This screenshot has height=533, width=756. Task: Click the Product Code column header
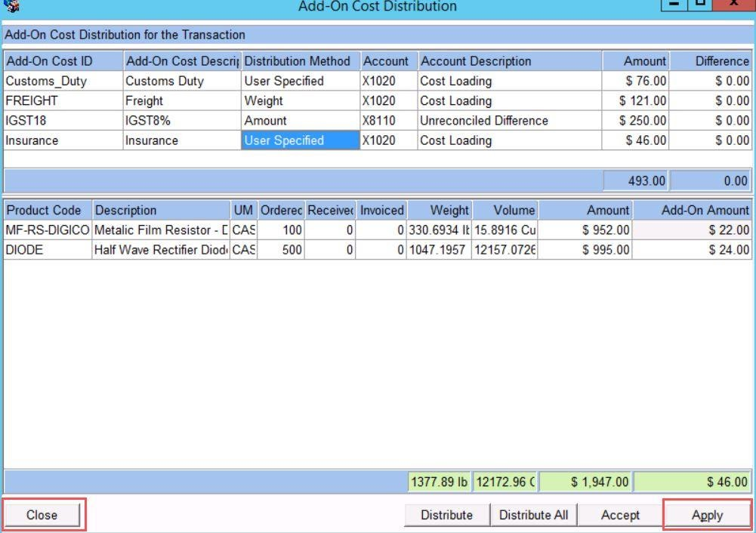click(47, 211)
